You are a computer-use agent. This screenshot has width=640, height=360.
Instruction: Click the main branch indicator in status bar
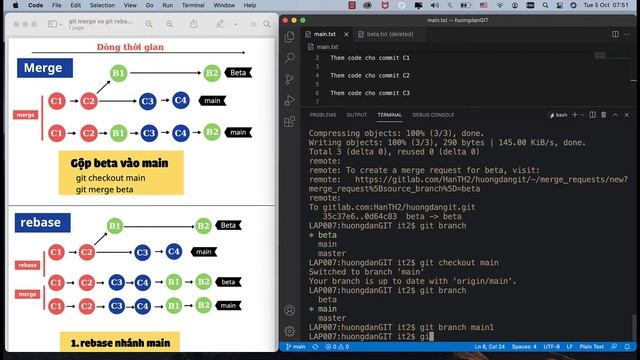point(296,347)
